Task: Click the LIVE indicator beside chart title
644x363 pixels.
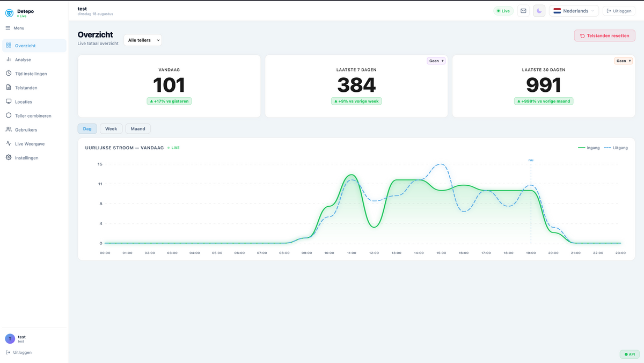Action: click(173, 148)
